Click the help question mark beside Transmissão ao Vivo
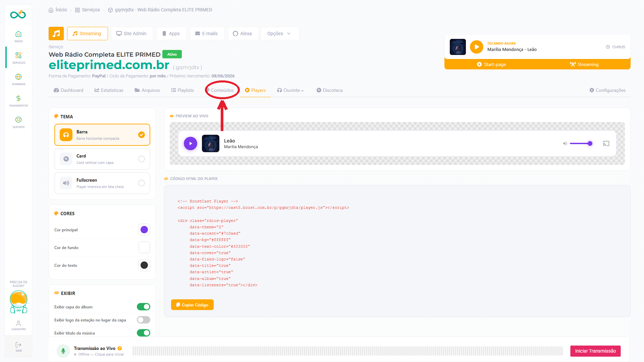Screen dimensions: 644x362 [120, 348]
